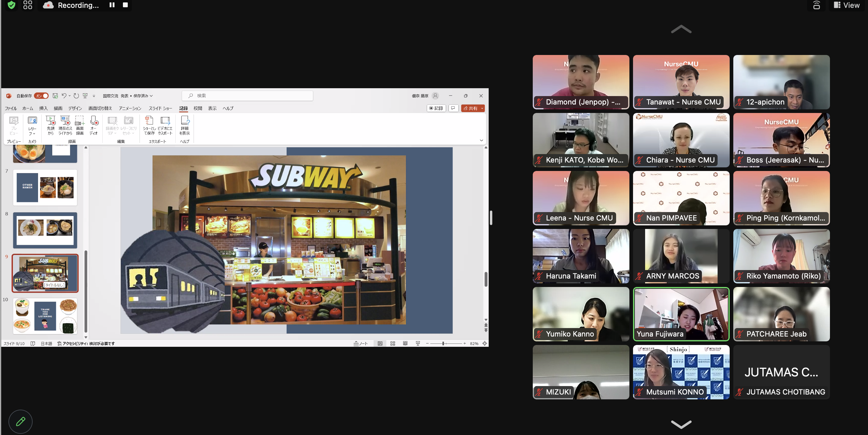The width and height of the screenshot is (868, 435).
Task: Switch to the アニメーション tab
Action: click(x=130, y=108)
